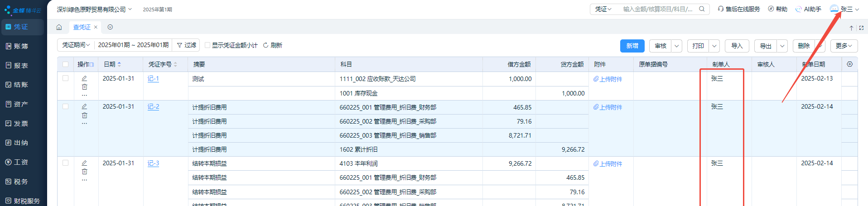The height and width of the screenshot is (206, 868).
Task: Click the search input field
Action: tap(657, 9)
